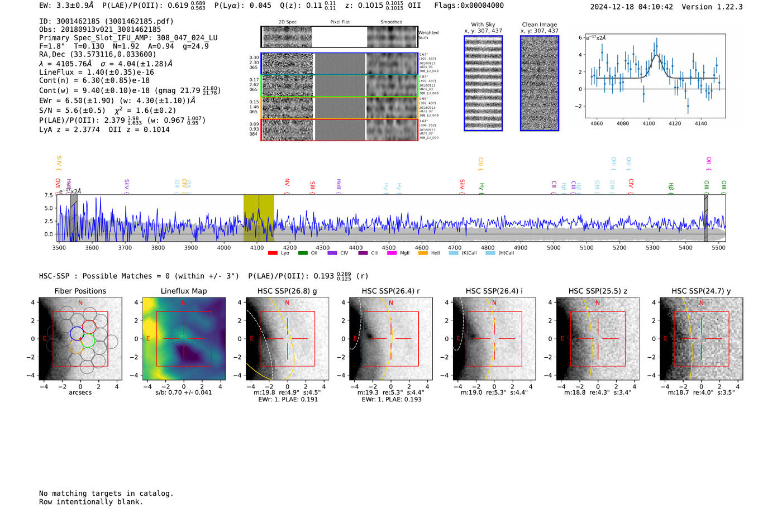Click the gray hatched band near 3550 Å
This screenshot has width=782, height=532.
coord(74,218)
